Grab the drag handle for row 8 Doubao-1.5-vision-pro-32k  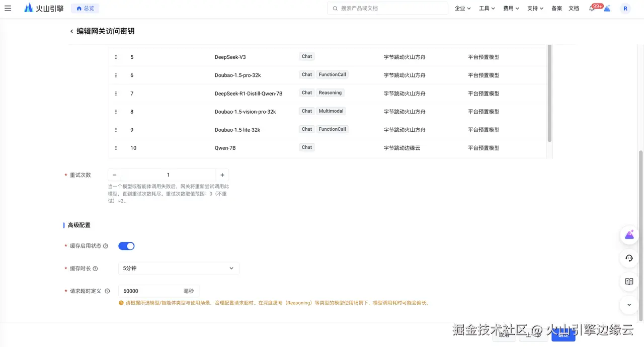(116, 112)
